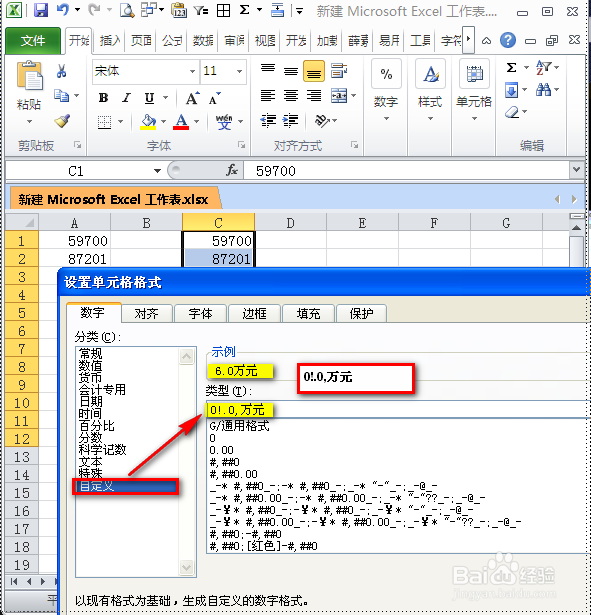Click the Paste clipboard icon

(29, 75)
